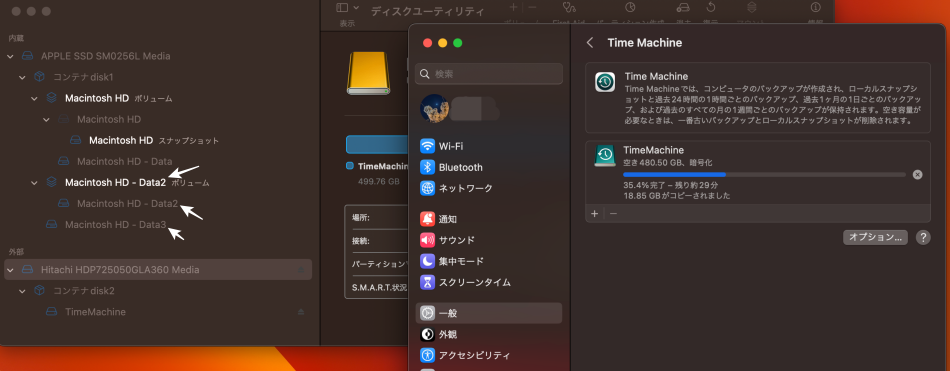Select the APPLE SSD SM0256L Media row
Image resolution: width=950 pixels, height=371 pixels.
(158, 56)
